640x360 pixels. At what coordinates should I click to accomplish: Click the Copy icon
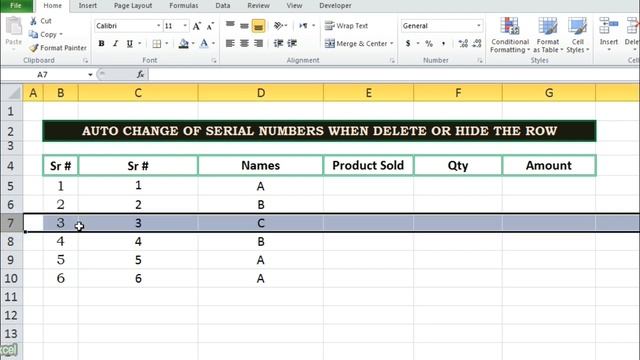(33, 35)
